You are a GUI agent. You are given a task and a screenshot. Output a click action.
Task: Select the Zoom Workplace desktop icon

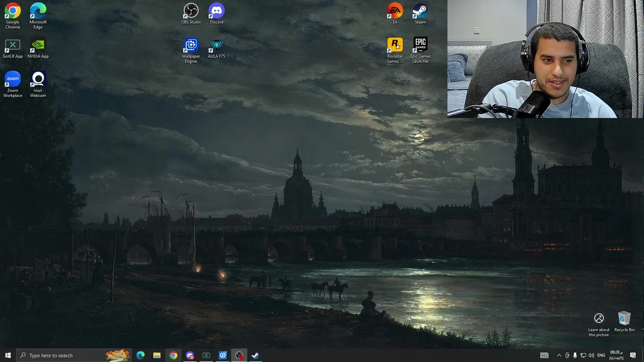(13, 84)
